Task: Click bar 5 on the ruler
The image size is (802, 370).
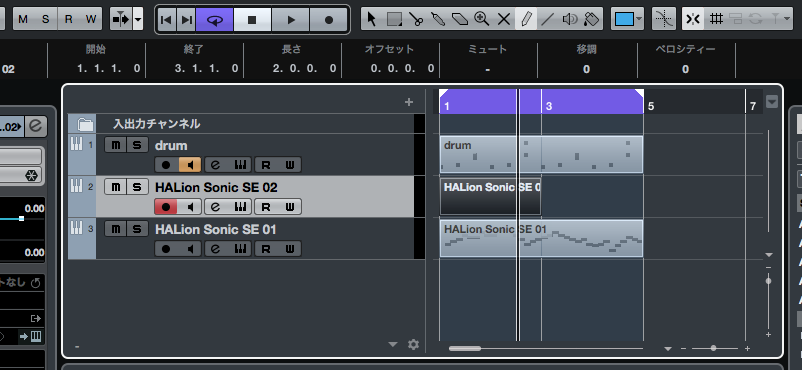Action: coord(651,106)
